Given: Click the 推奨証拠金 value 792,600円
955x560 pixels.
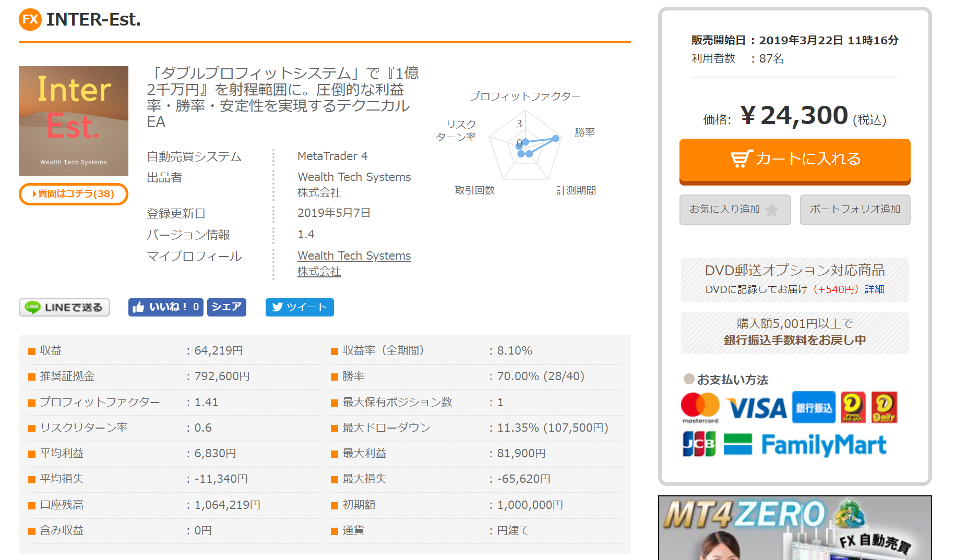Looking at the screenshot, I should point(222,376).
